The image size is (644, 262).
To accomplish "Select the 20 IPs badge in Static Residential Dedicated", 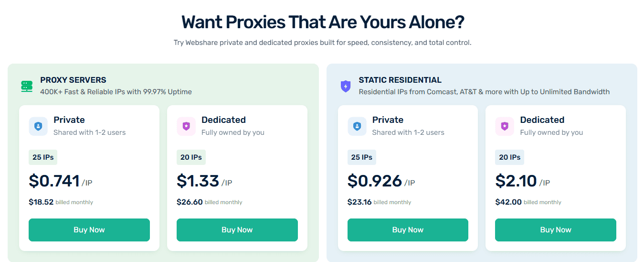I will coord(509,157).
